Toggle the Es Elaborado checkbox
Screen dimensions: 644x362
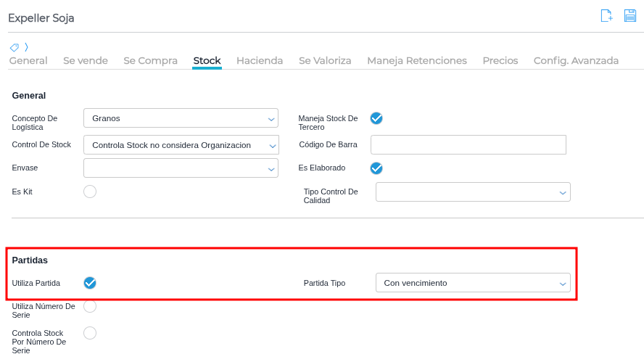click(x=376, y=168)
